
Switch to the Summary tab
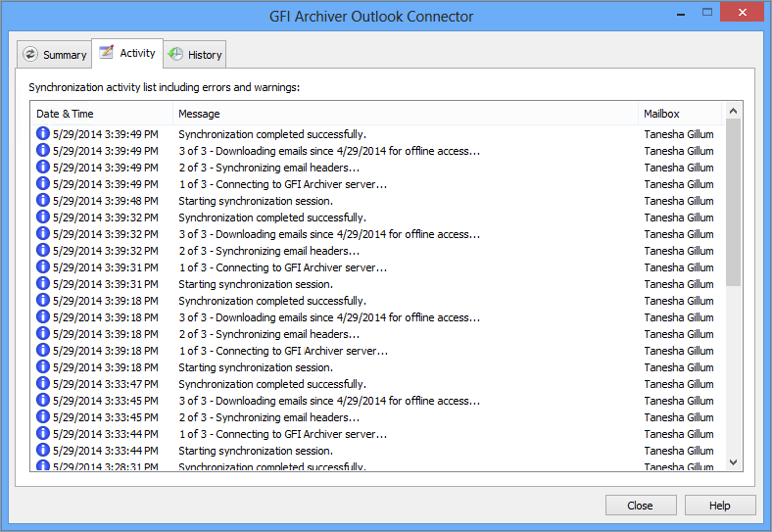pyautogui.click(x=54, y=54)
